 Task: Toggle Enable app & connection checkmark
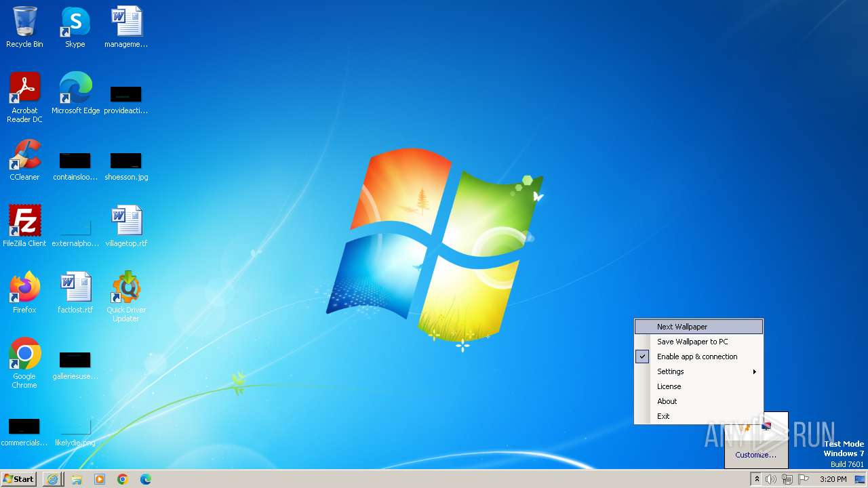click(x=642, y=357)
